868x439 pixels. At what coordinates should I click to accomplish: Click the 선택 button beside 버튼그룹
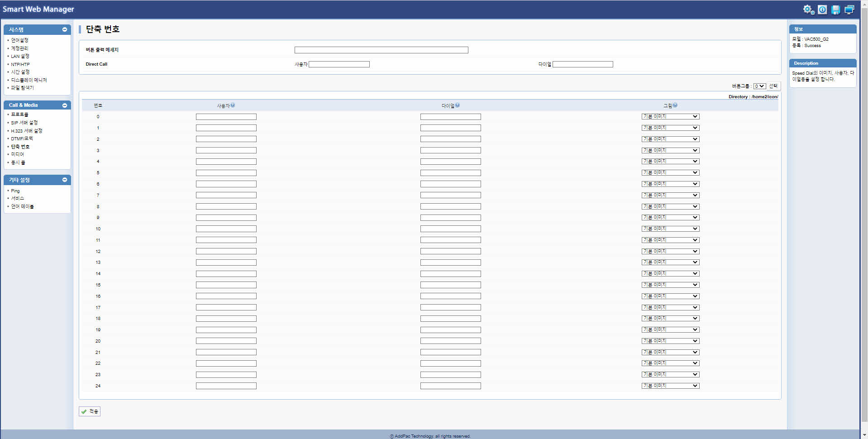click(773, 86)
